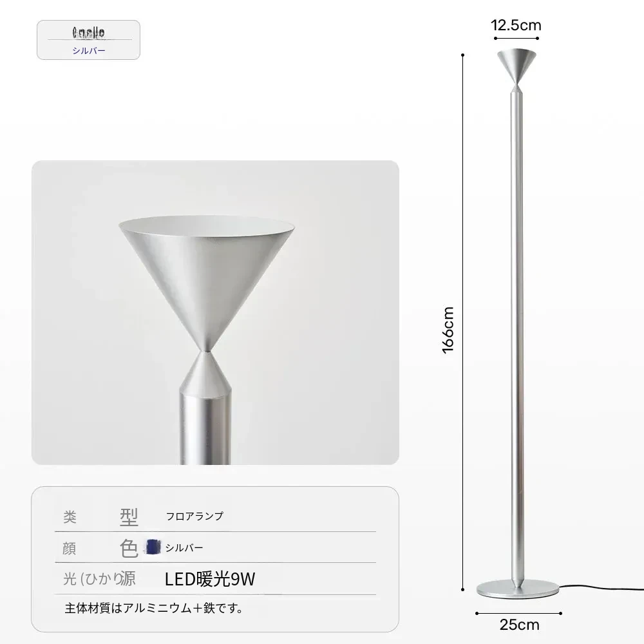Click the LED暖光9W light source value
644x644 pixels.
pyautogui.click(x=210, y=579)
